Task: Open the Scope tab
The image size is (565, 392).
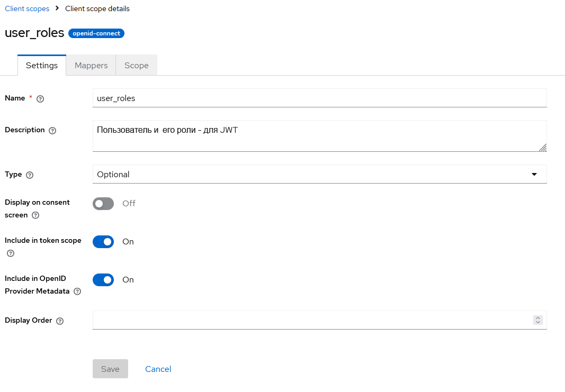Action: 136,66
